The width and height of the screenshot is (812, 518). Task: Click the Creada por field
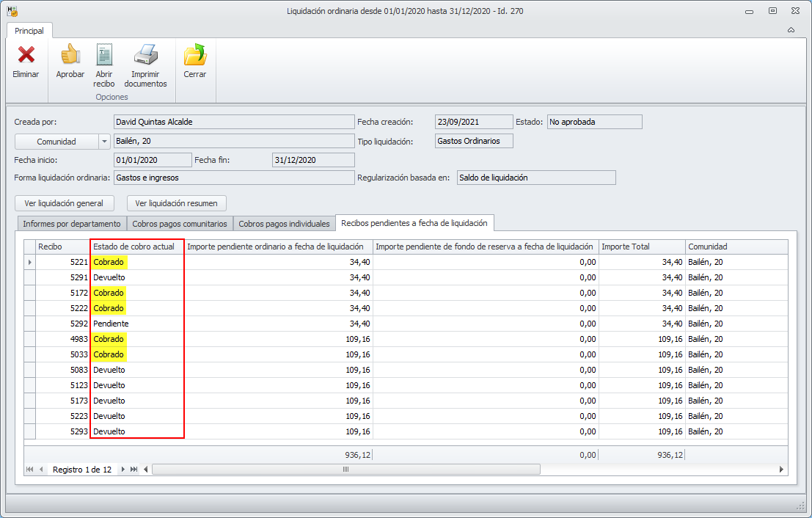pos(234,122)
